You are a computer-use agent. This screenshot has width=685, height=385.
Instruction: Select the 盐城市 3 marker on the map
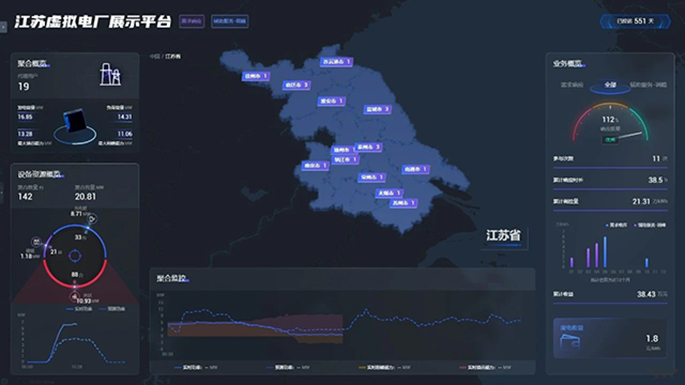tap(377, 109)
